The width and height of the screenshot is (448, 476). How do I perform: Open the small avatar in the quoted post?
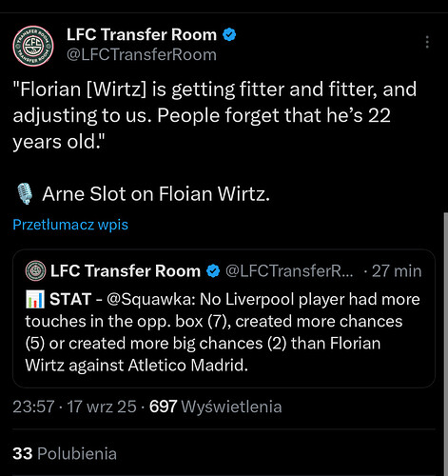(x=35, y=270)
